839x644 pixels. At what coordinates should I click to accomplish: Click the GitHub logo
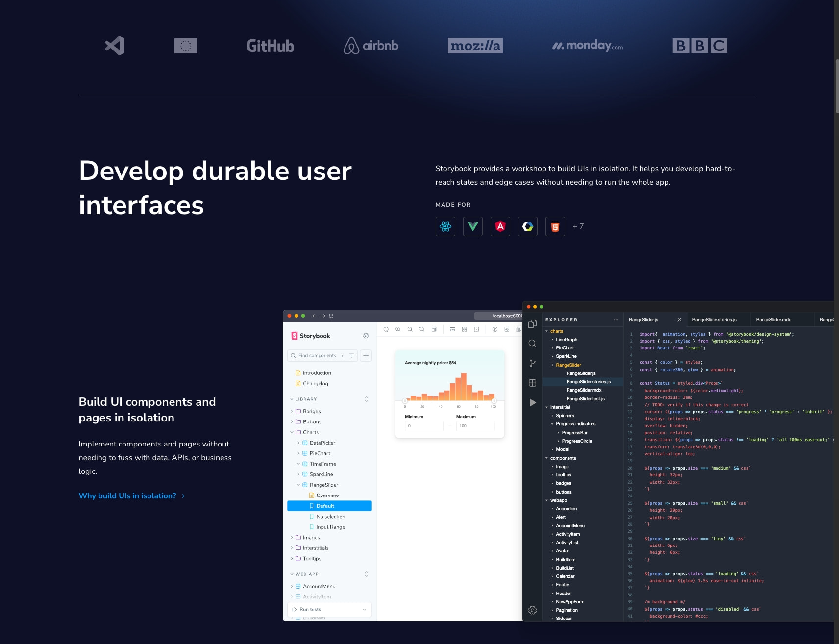point(270,46)
